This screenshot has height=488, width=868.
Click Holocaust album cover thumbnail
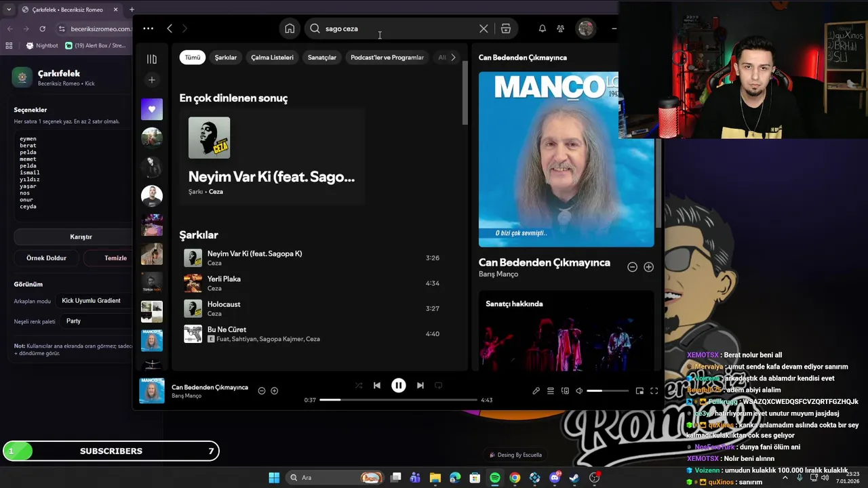(193, 308)
